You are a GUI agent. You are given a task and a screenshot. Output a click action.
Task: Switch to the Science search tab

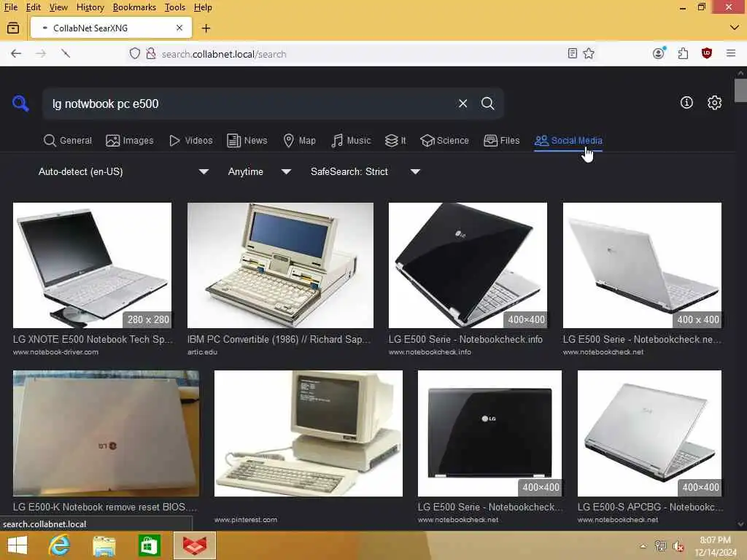click(445, 141)
